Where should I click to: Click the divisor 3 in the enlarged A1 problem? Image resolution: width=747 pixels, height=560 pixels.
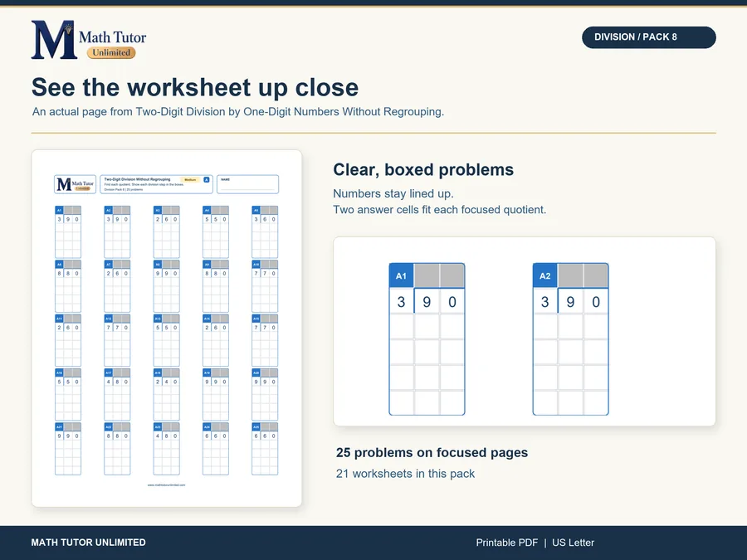pyautogui.click(x=401, y=301)
